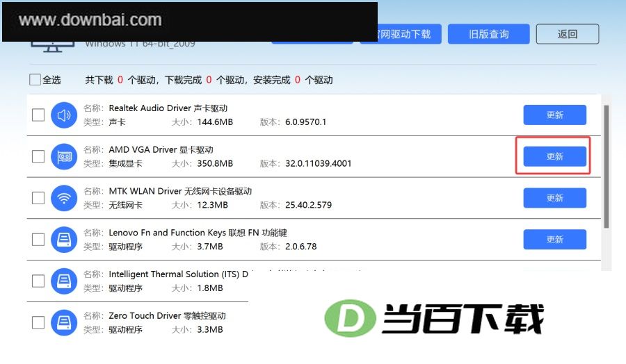
Task: Click the type value 集成显卡
Action: click(x=125, y=163)
